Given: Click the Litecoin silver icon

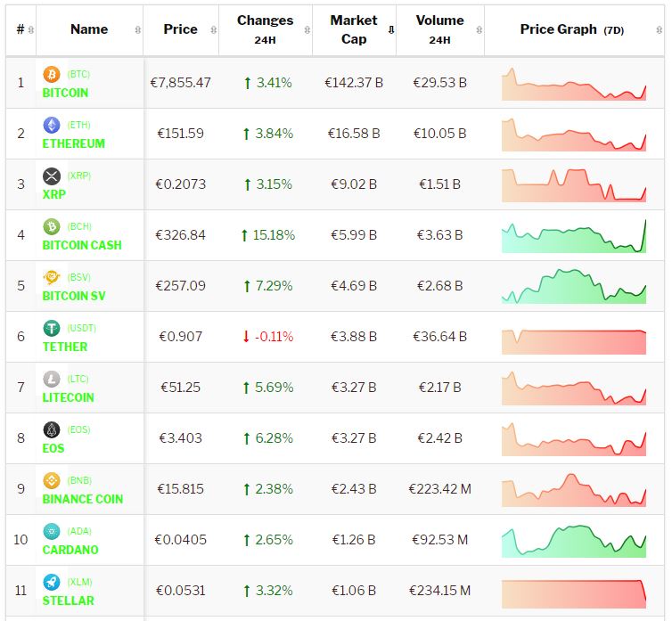Looking at the screenshot, I should [x=52, y=379].
